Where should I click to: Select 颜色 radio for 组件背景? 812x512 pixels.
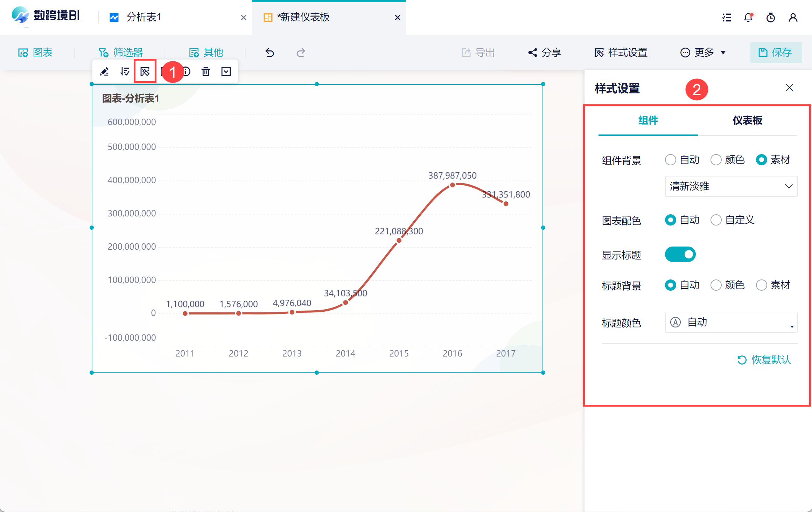point(716,160)
